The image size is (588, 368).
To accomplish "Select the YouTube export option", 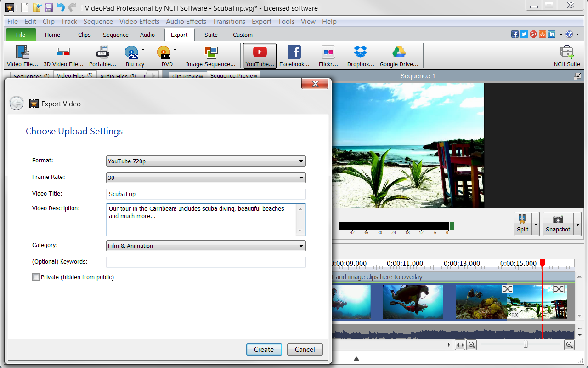I will pyautogui.click(x=260, y=55).
